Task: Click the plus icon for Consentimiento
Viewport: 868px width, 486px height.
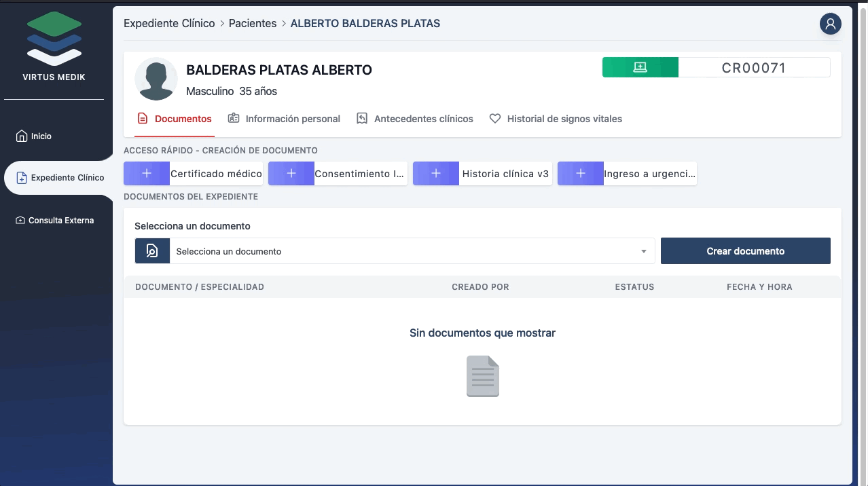Action: pyautogui.click(x=291, y=174)
